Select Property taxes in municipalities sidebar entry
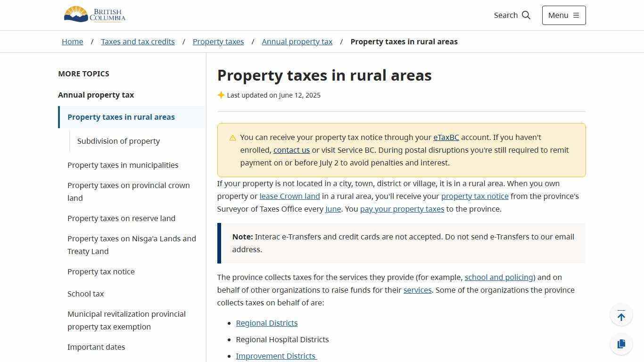 pos(123,165)
